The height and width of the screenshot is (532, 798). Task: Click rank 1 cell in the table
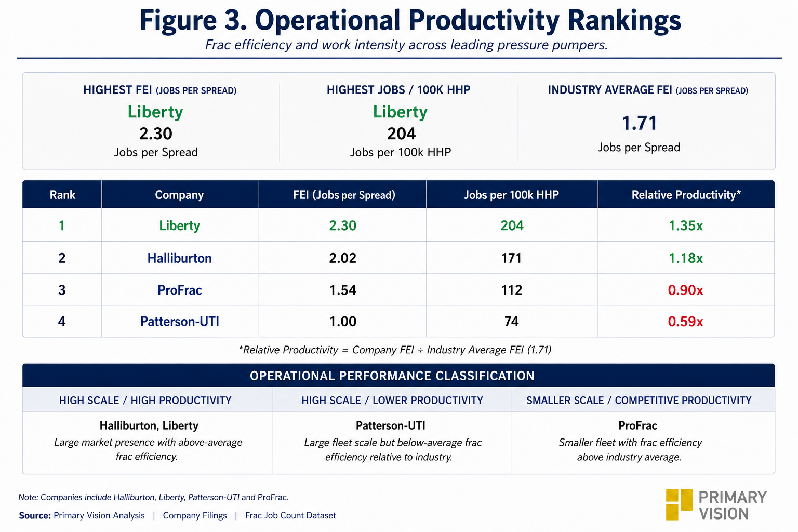[x=62, y=225]
